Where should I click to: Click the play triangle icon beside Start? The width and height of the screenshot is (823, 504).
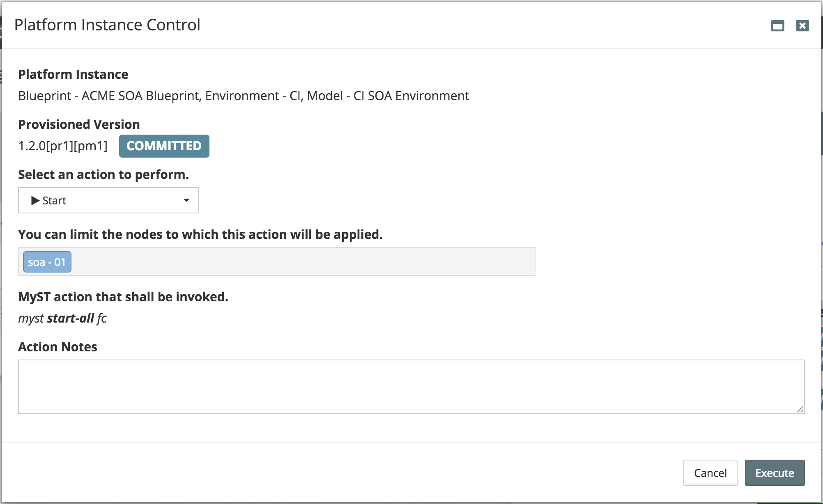click(35, 200)
